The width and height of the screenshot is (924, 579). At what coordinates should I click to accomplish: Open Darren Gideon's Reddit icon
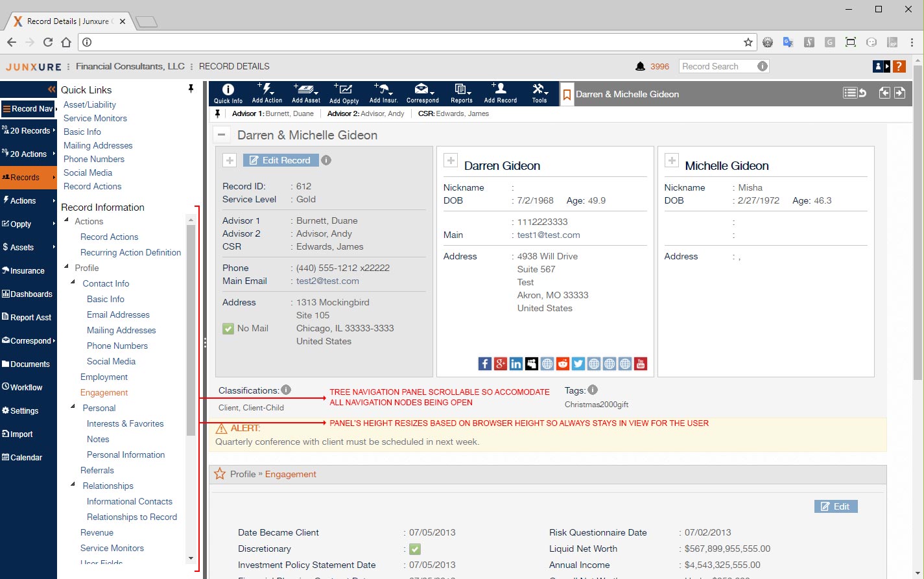click(562, 364)
